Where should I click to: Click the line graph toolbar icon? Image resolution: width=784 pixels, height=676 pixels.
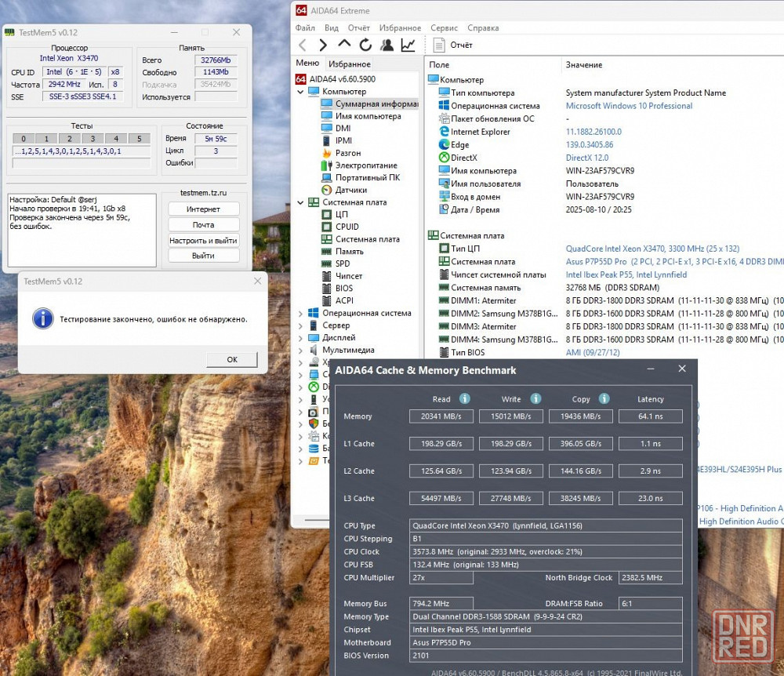click(x=408, y=45)
